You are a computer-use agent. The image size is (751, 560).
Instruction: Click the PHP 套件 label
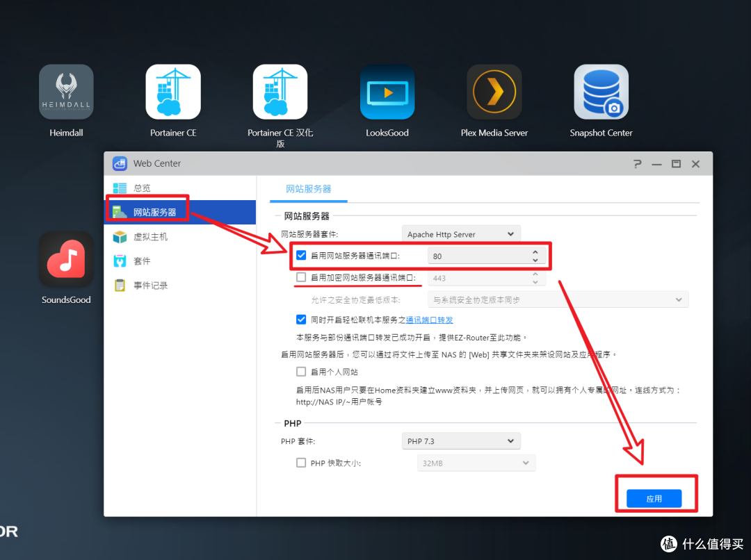[x=298, y=440]
